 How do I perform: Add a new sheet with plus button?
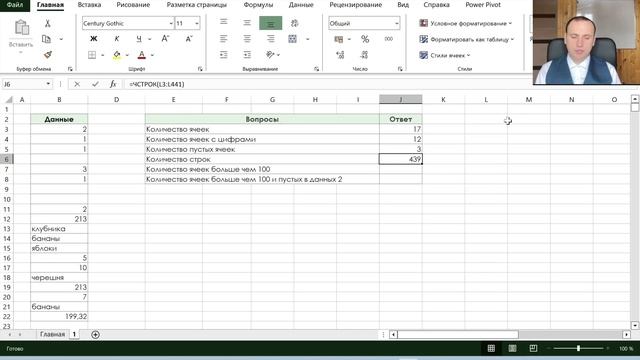(95, 334)
